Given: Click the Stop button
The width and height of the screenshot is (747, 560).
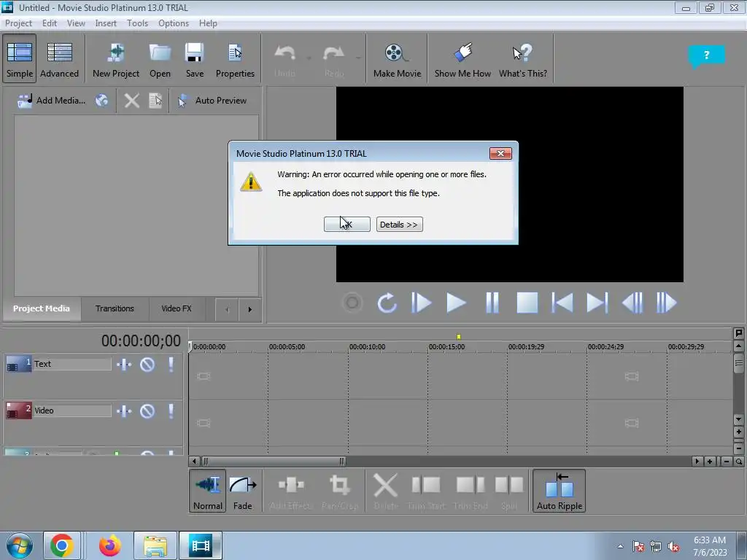Looking at the screenshot, I should coord(527,303).
